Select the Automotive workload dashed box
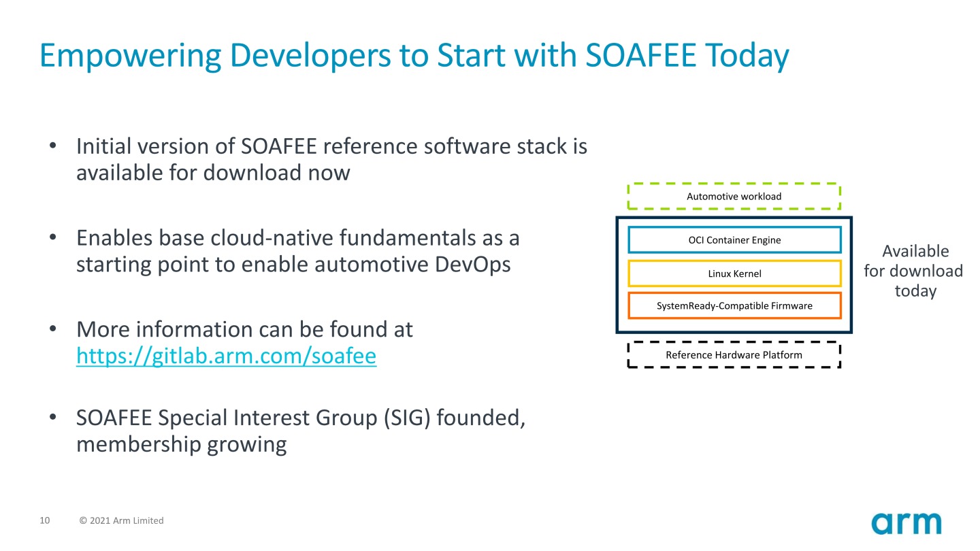This screenshot has height=551, width=980. point(734,197)
